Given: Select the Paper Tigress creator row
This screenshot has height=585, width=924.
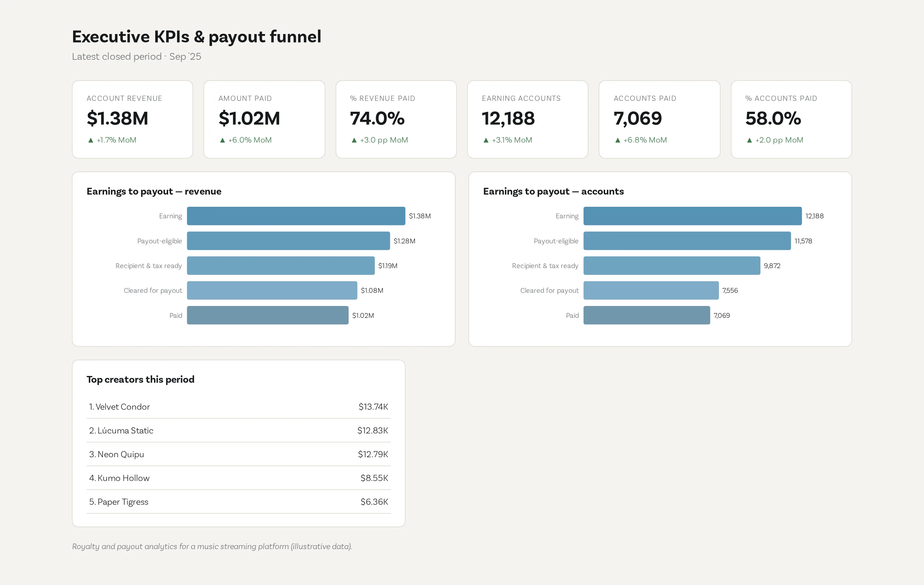Looking at the screenshot, I should (239, 502).
